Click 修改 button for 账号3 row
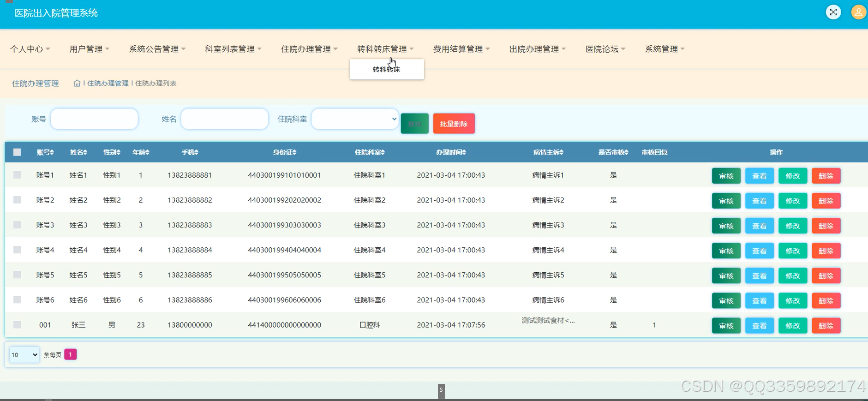 point(793,226)
